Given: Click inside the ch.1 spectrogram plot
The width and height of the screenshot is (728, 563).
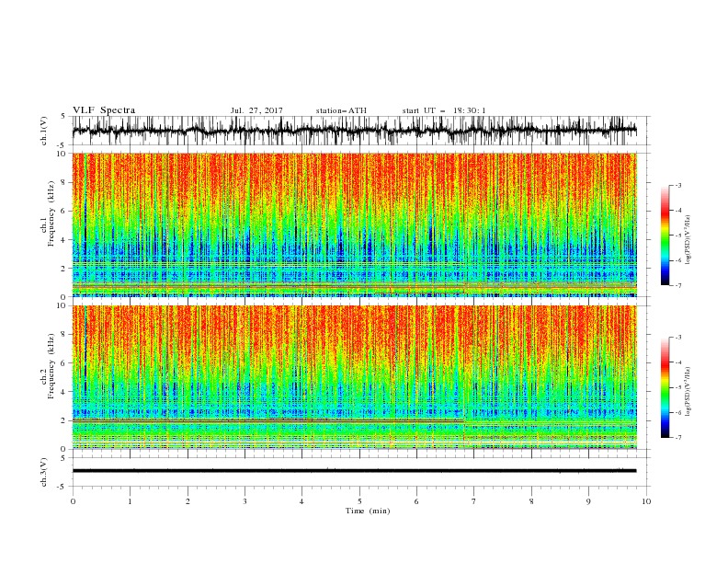Looking at the screenshot, I should (354, 224).
